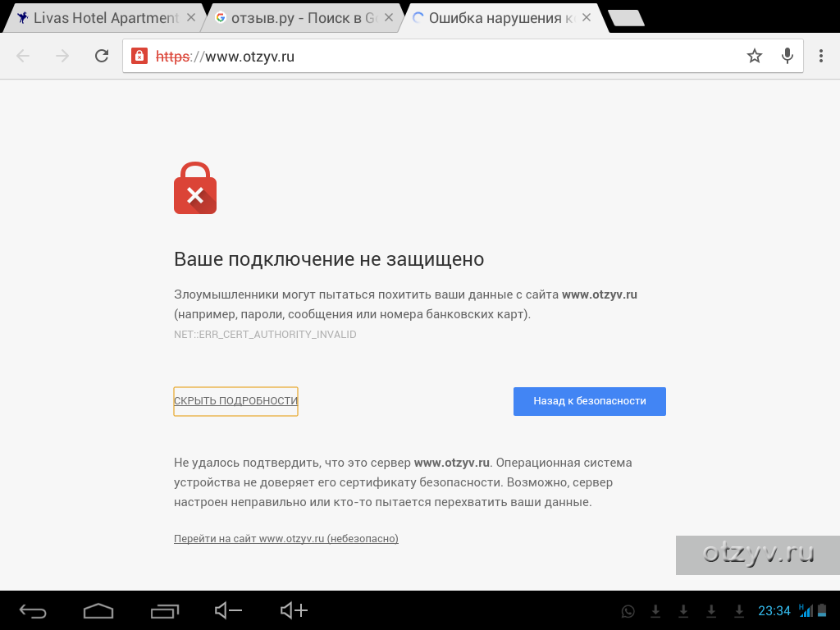Screen dimensions: 840x630
Task: Open Chrome's three-dot overflow menu
Action: tap(820, 56)
